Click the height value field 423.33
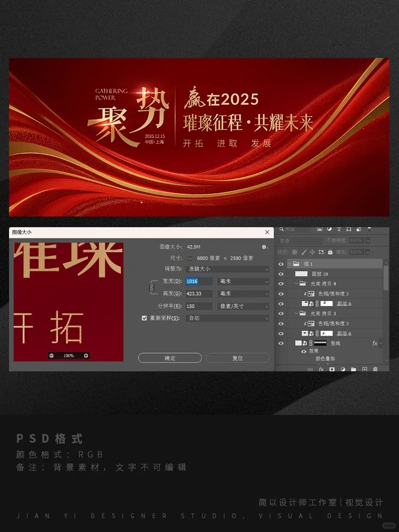This screenshot has height=532, width=399. 199,294
